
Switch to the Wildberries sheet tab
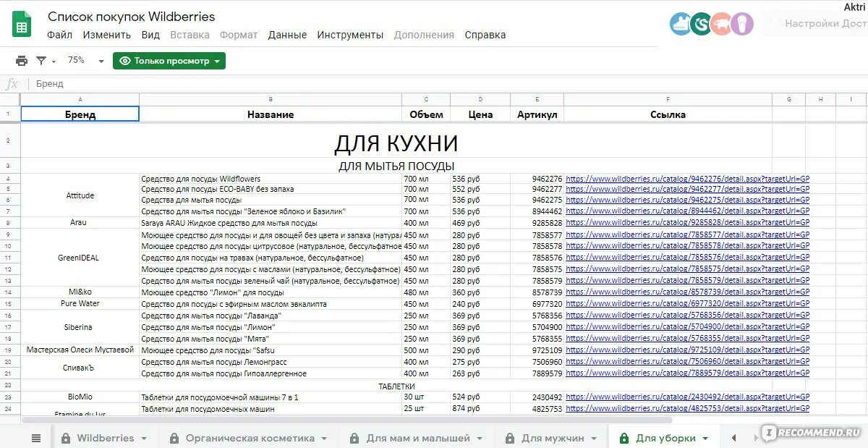(x=106, y=438)
